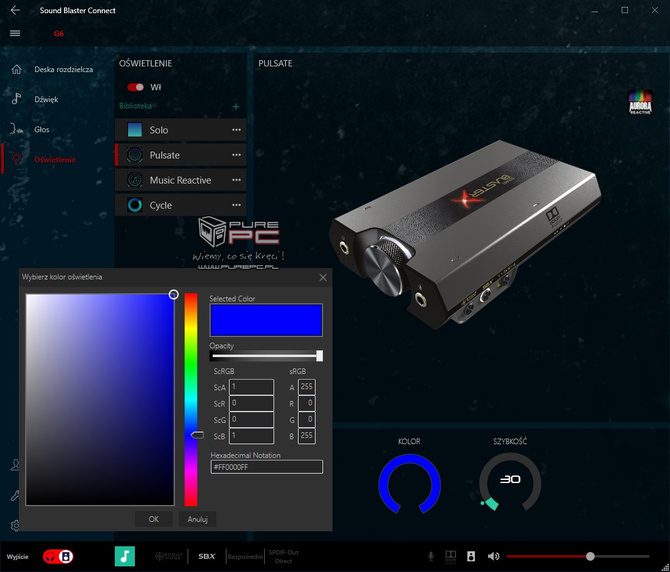This screenshot has height=572, width=670.
Task: Click the Solo preset thumbnail icon
Action: click(135, 130)
